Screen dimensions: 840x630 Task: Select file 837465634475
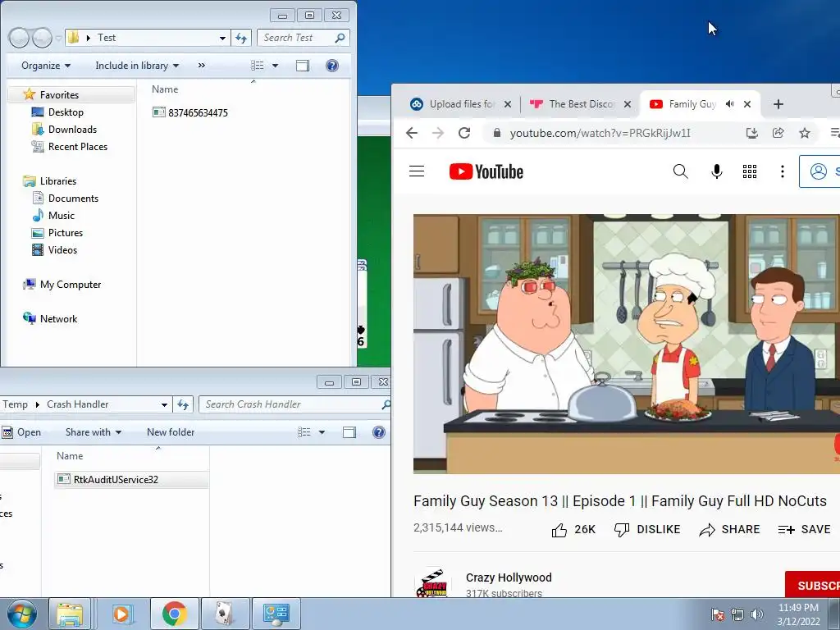[190, 112]
